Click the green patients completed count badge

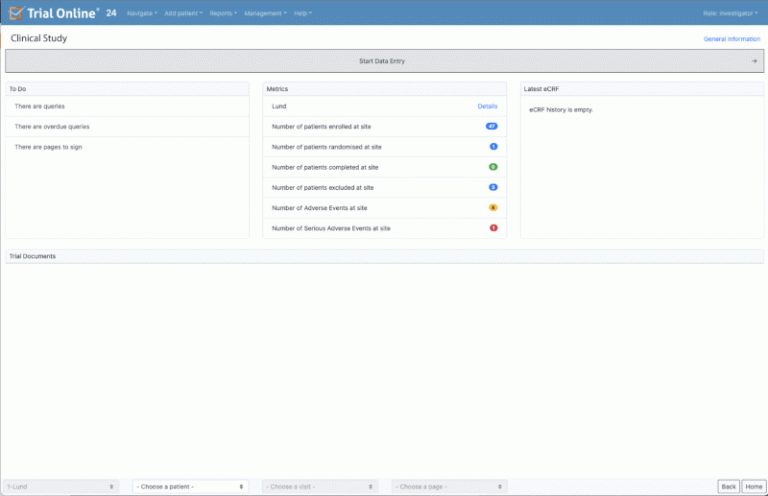point(493,167)
